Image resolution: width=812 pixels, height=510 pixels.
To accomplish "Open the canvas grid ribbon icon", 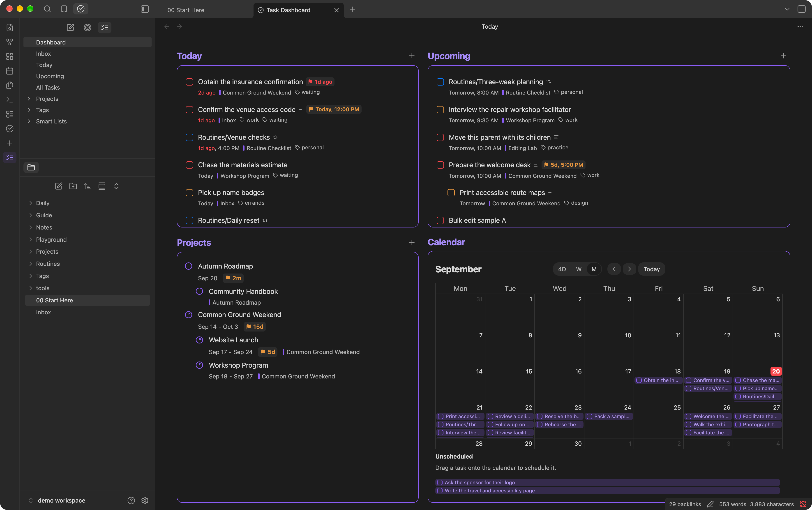I will (10, 56).
